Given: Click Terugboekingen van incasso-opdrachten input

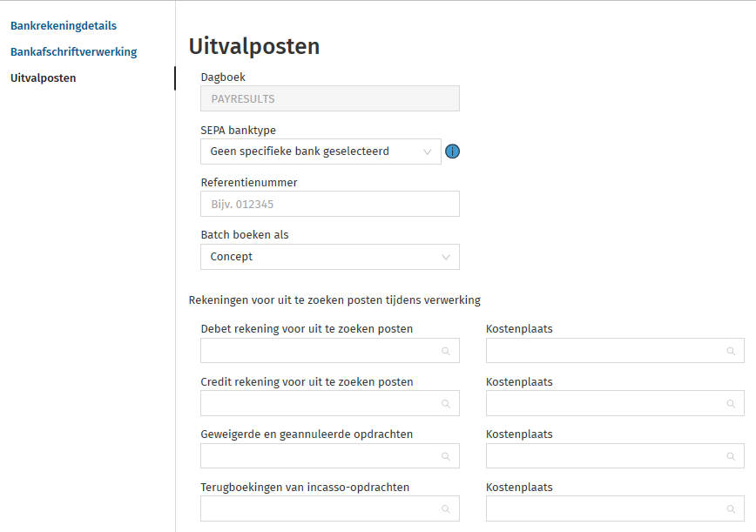Looking at the screenshot, I should point(318,508).
